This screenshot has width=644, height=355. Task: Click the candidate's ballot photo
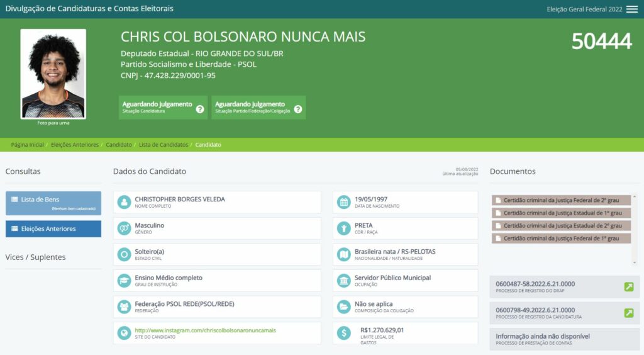(53, 74)
